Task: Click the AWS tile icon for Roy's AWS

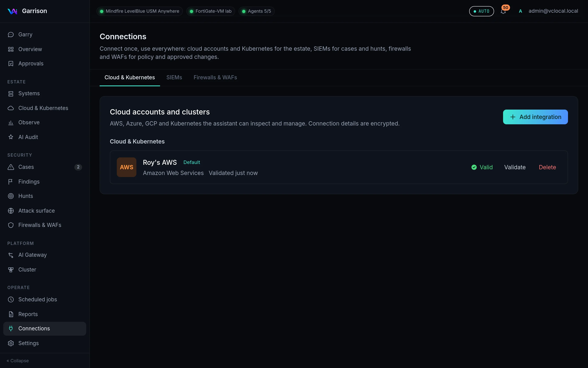Action: point(126,167)
